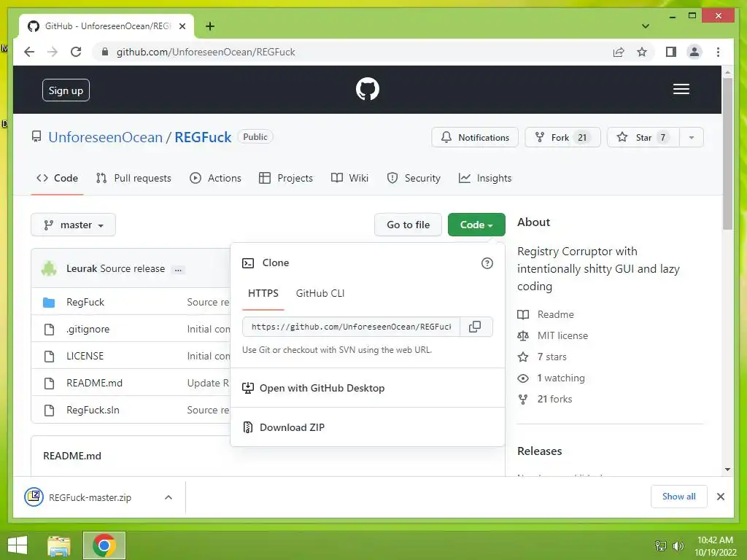
Task: Open Chrome side panel icon
Action: 671,52
